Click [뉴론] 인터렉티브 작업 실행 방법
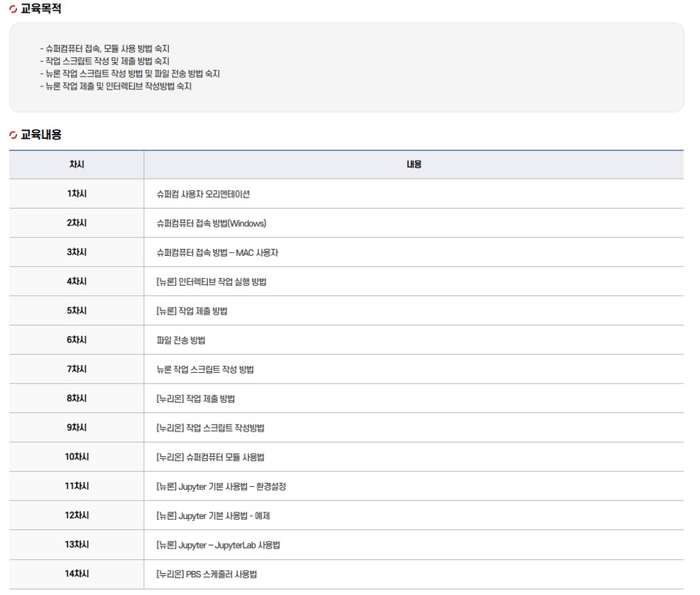The height and width of the screenshot is (595, 700). pyautogui.click(x=211, y=282)
